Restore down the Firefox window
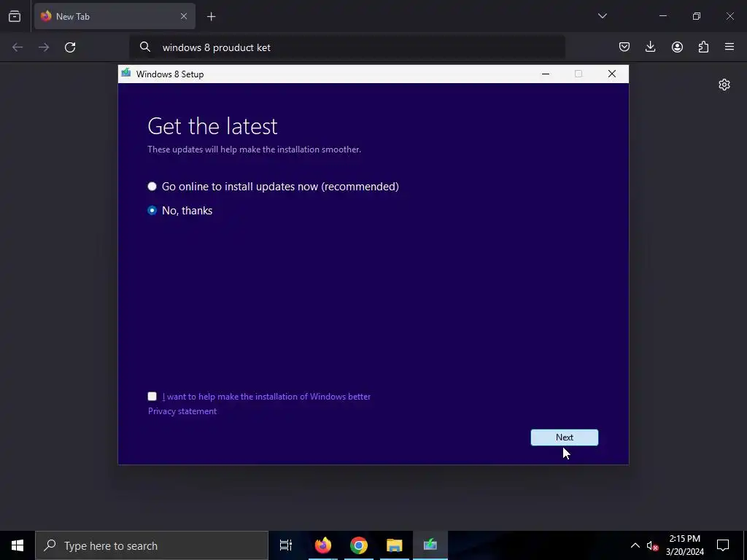 pyautogui.click(x=697, y=16)
